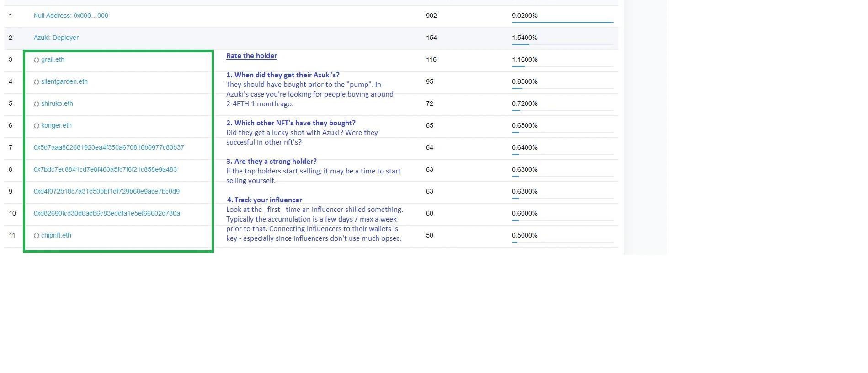Open the grail.eth holder page

(x=53, y=59)
